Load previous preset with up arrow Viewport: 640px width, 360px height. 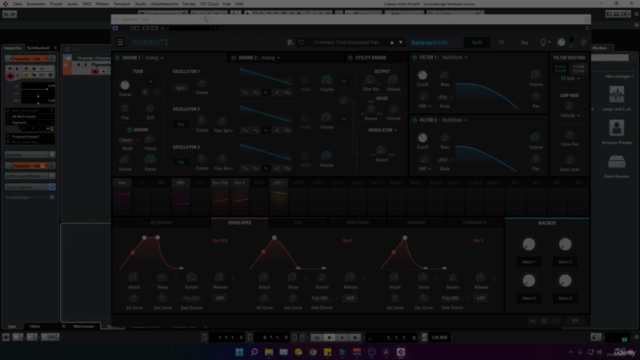[392, 42]
